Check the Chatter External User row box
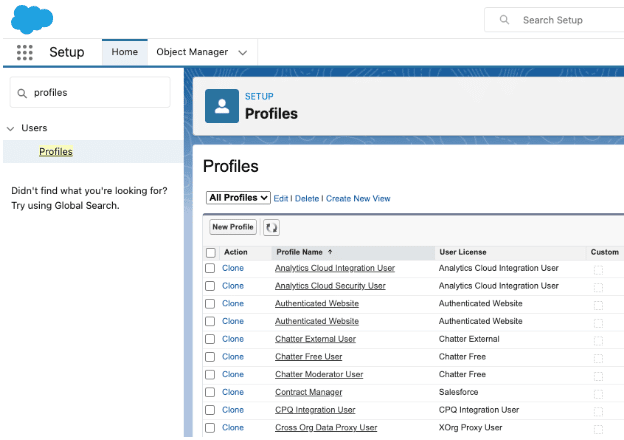 point(210,339)
